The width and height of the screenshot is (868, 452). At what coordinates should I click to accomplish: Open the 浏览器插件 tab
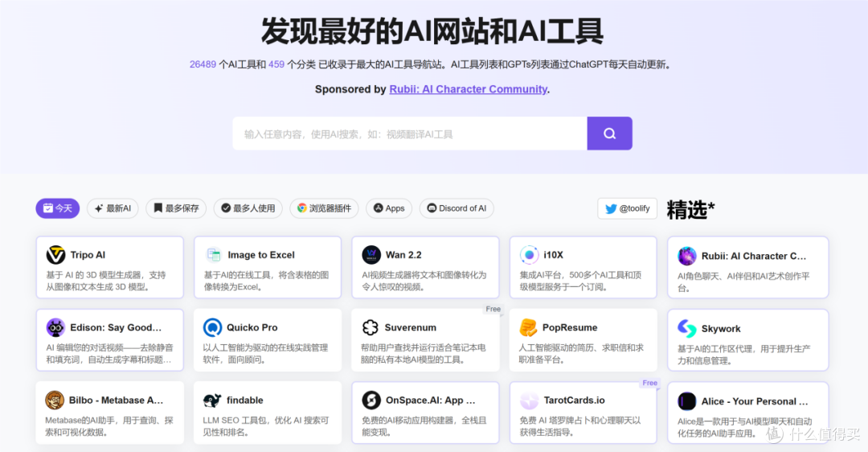click(x=325, y=208)
